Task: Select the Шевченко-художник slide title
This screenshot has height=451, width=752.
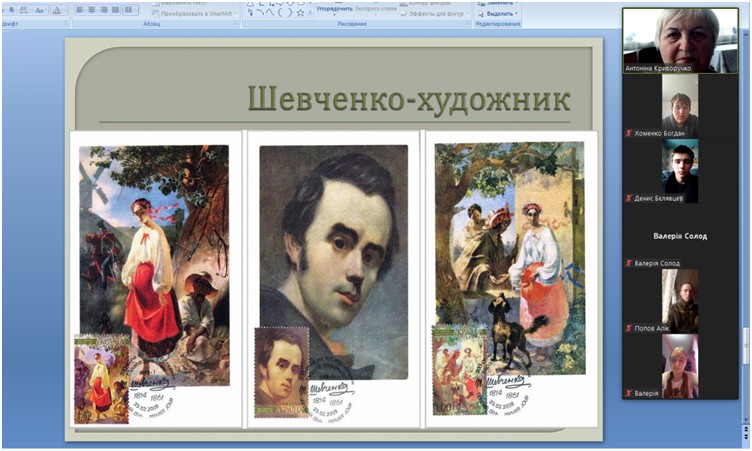Action: pyautogui.click(x=408, y=100)
